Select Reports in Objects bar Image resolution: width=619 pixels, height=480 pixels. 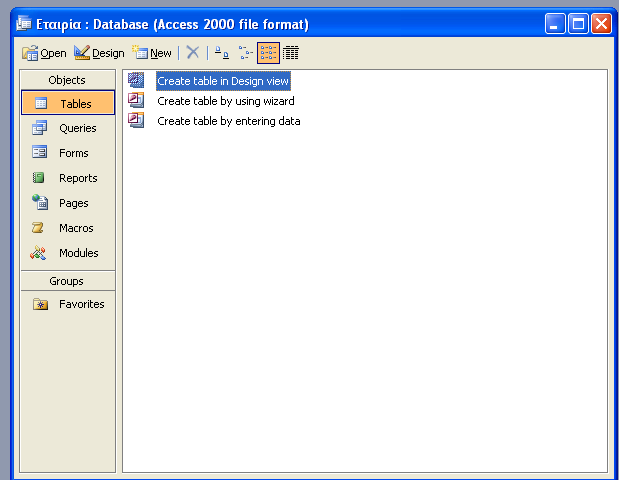point(68,178)
